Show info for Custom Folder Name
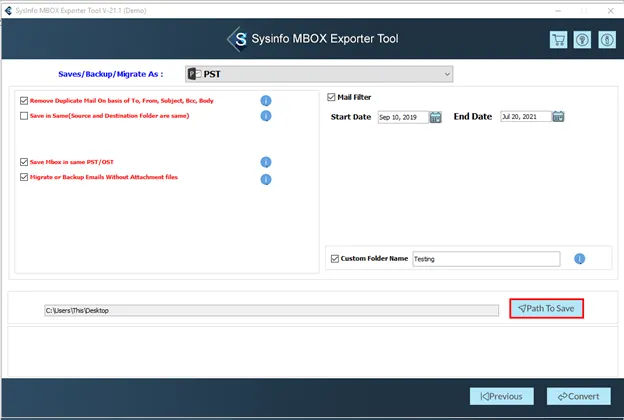This screenshot has width=624, height=420. 579,259
